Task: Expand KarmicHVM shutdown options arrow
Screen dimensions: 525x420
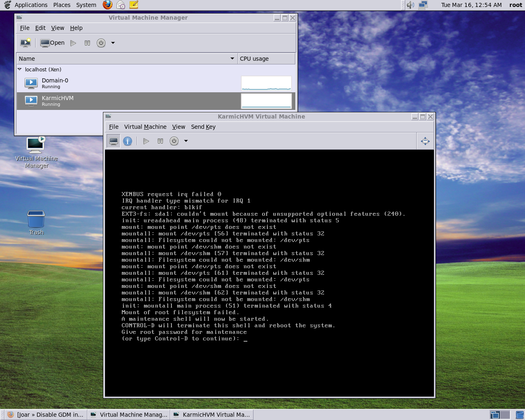Action: pos(186,141)
